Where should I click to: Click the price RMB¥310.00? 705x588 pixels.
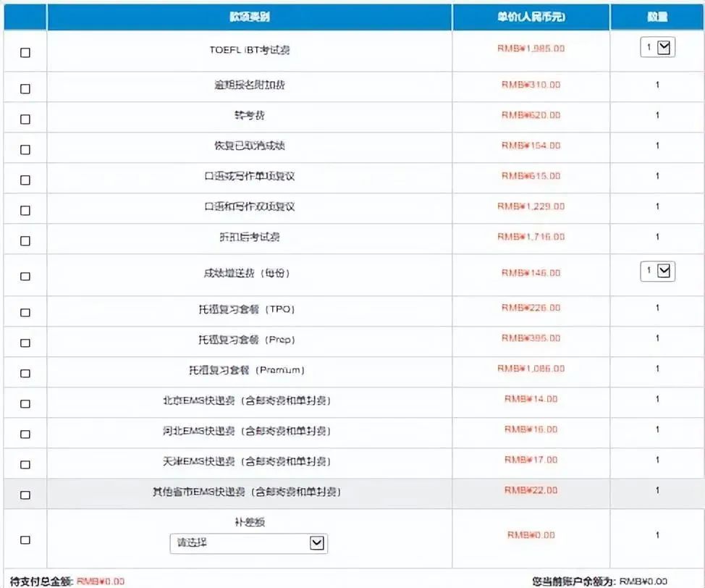(531, 85)
